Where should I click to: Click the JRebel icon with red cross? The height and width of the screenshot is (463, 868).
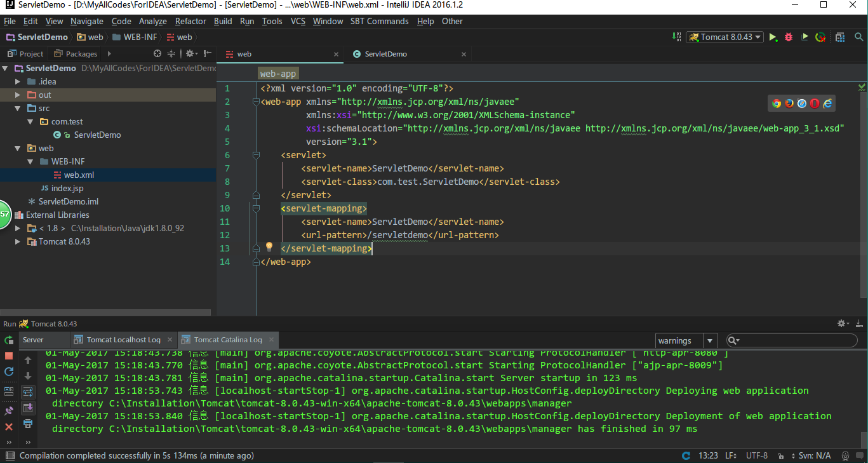tap(821, 37)
